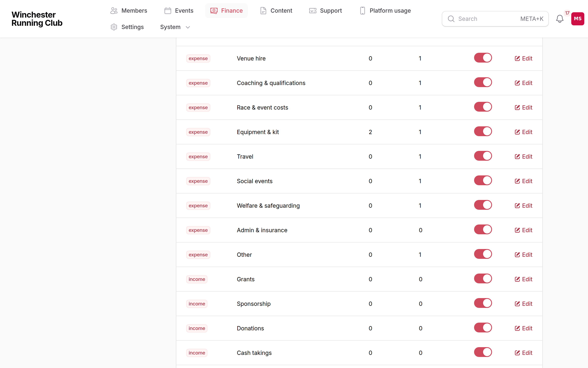This screenshot has height=368, width=588.
Task: Click the Platform usage phone icon
Action: pyautogui.click(x=362, y=11)
